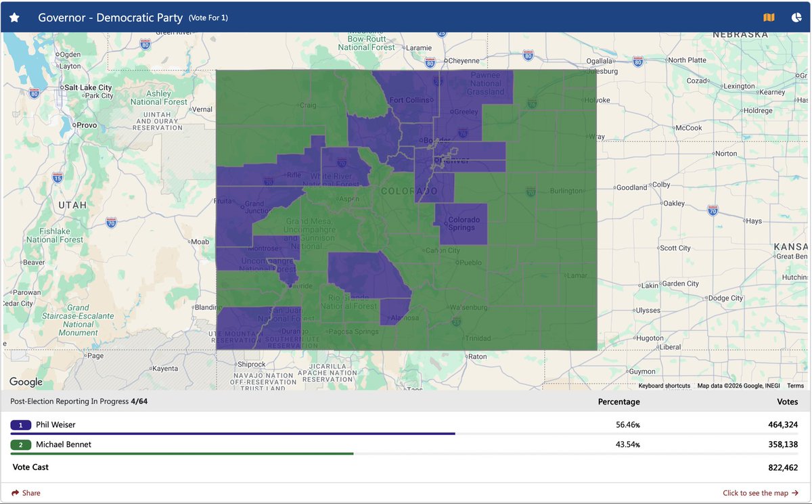Image resolution: width=812 pixels, height=504 pixels.
Task: Click 464,324 vote count
Action: click(782, 425)
